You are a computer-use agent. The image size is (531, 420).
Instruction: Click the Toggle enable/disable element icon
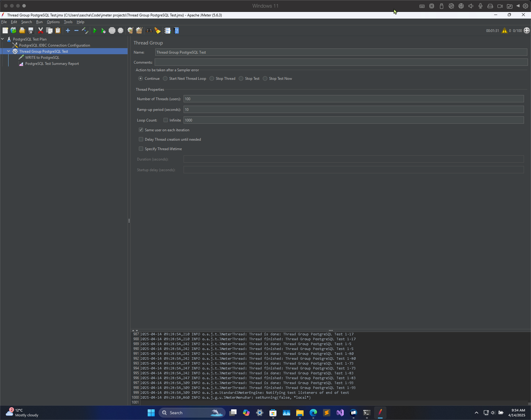(x=85, y=30)
